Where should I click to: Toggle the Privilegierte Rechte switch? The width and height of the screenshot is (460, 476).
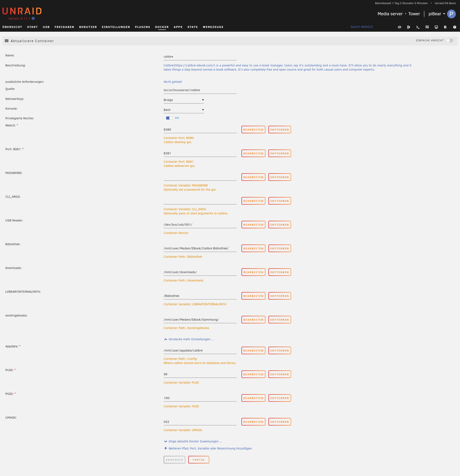coord(169,118)
